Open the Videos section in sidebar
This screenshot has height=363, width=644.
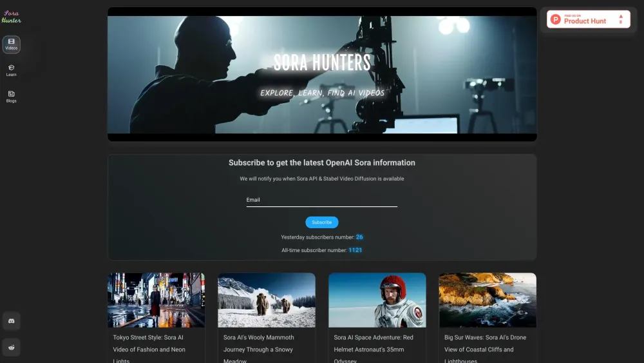point(12,44)
